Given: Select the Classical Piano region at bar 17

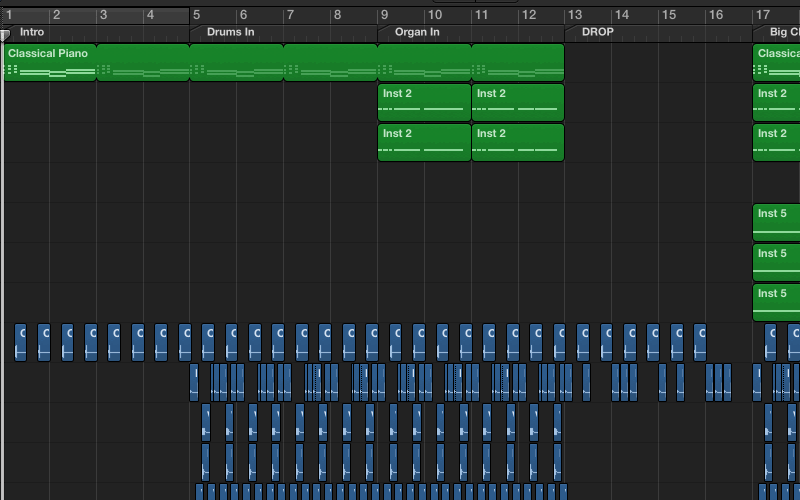Looking at the screenshot, I should pyautogui.click(x=777, y=62).
